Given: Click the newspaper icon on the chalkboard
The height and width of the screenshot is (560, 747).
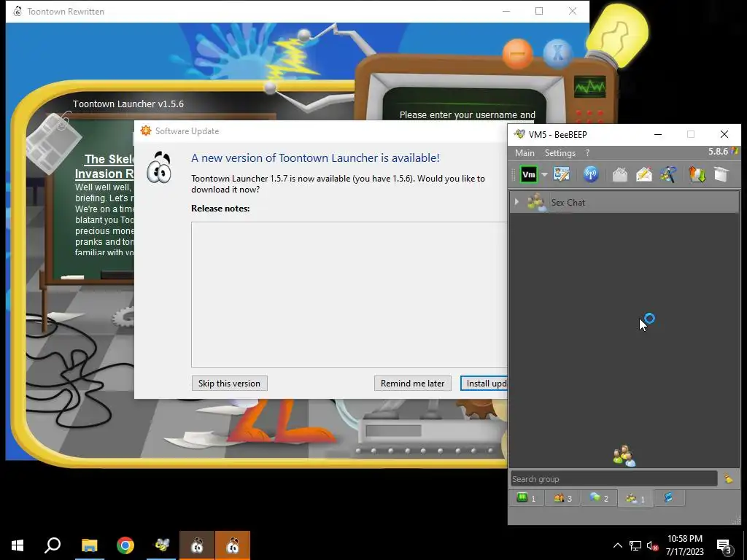Looking at the screenshot, I should [53, 143].
